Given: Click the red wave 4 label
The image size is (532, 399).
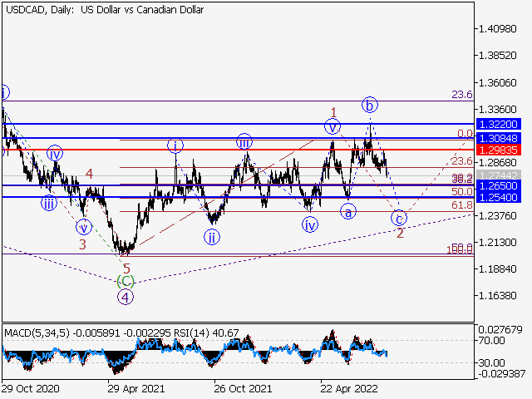Looking at the screenshot, I should (89, 174).
